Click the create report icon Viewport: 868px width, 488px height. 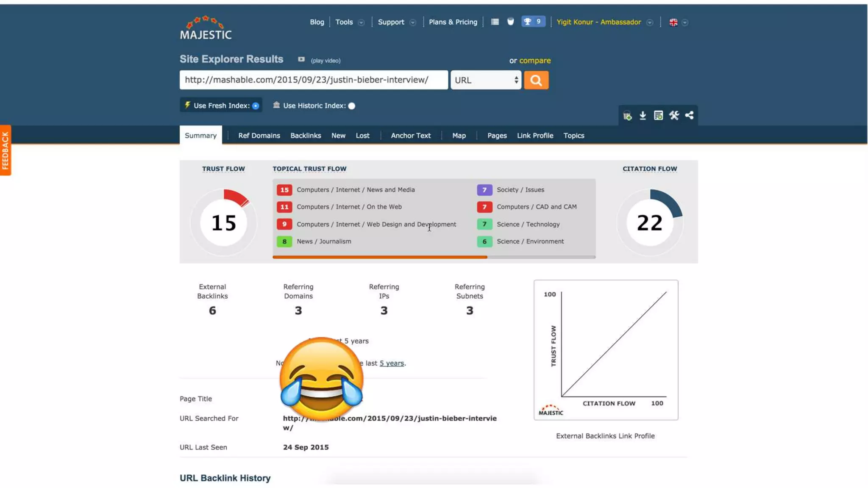tap(658, 115)
